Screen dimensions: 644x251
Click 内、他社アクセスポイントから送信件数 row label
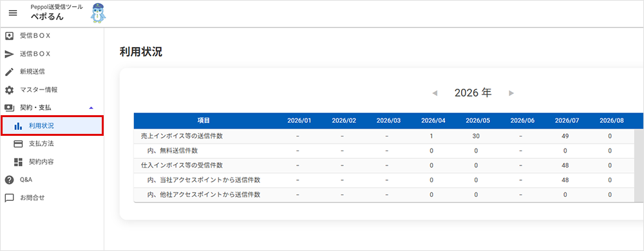[x=204, y=194]
